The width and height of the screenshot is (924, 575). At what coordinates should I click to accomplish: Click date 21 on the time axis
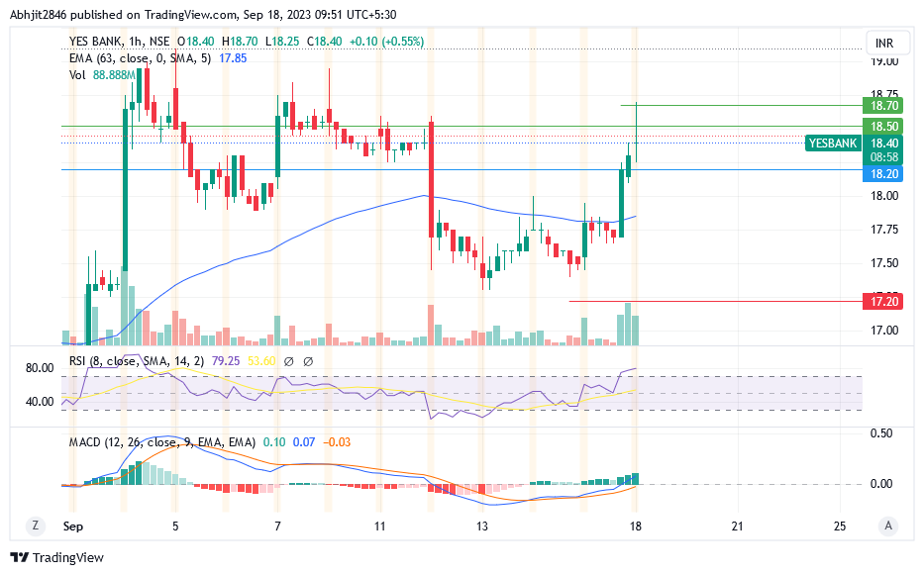pyautogui.click(x=737, y=527)
